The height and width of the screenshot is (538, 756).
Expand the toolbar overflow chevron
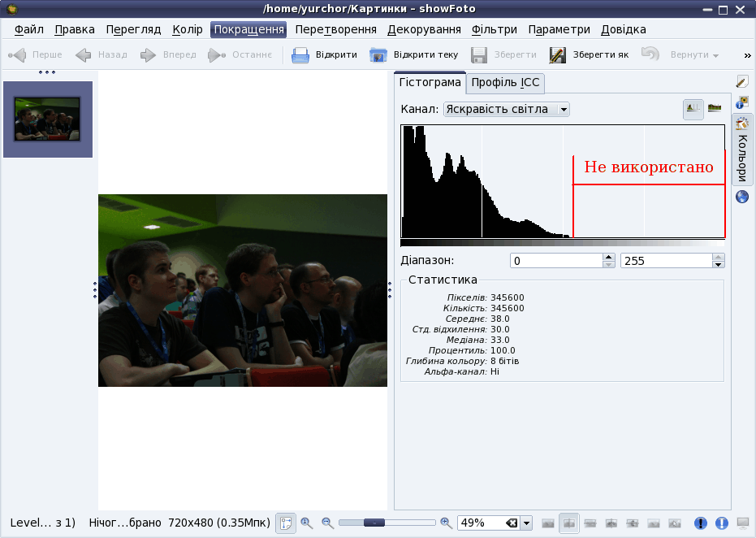pos(747,55)
